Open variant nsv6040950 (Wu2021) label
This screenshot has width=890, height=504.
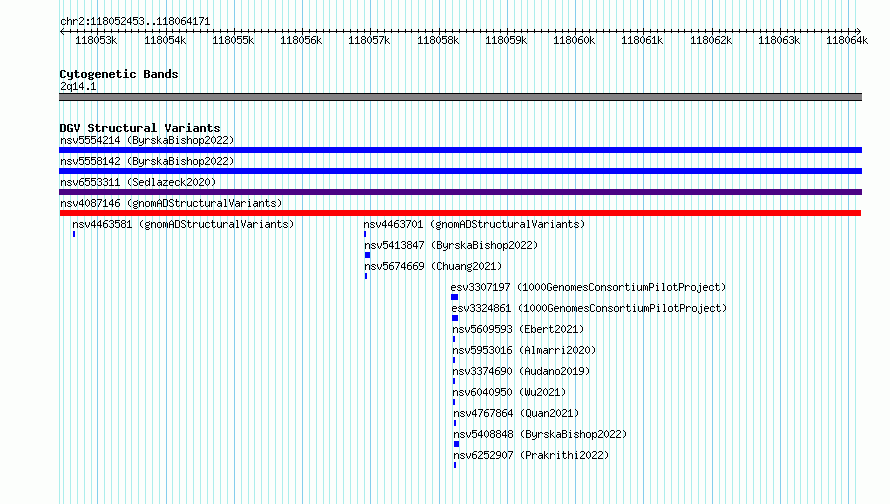509,393
